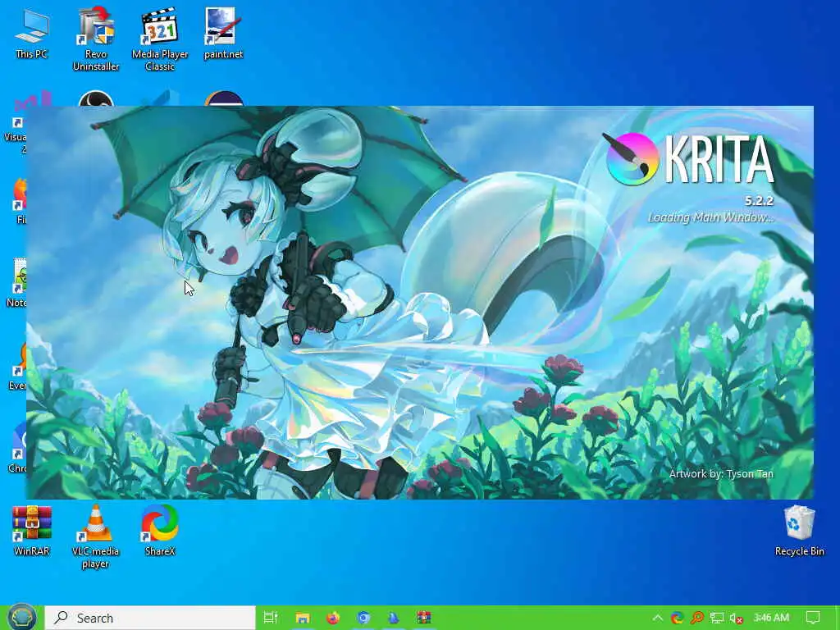Open the partially hidden Notepad++ shortcut
840x630 pixels.
pos(17,283)
